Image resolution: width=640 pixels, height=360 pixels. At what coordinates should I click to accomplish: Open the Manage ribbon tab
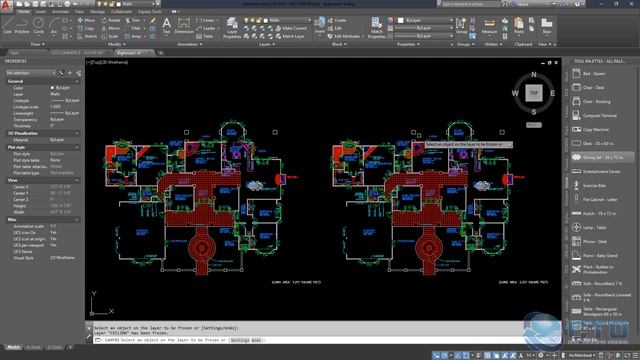(97, 12)
